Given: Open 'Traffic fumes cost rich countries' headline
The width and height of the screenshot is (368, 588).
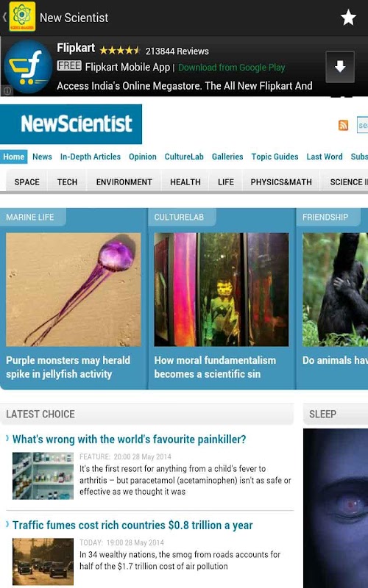Looking at the screenshot, I should click(x=132, y=525).
